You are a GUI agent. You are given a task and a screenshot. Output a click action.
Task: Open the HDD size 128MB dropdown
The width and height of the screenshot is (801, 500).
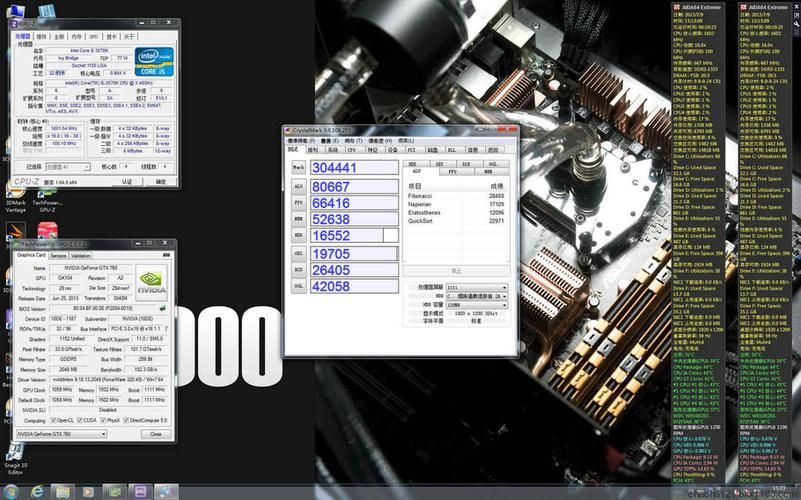(477, 305)
